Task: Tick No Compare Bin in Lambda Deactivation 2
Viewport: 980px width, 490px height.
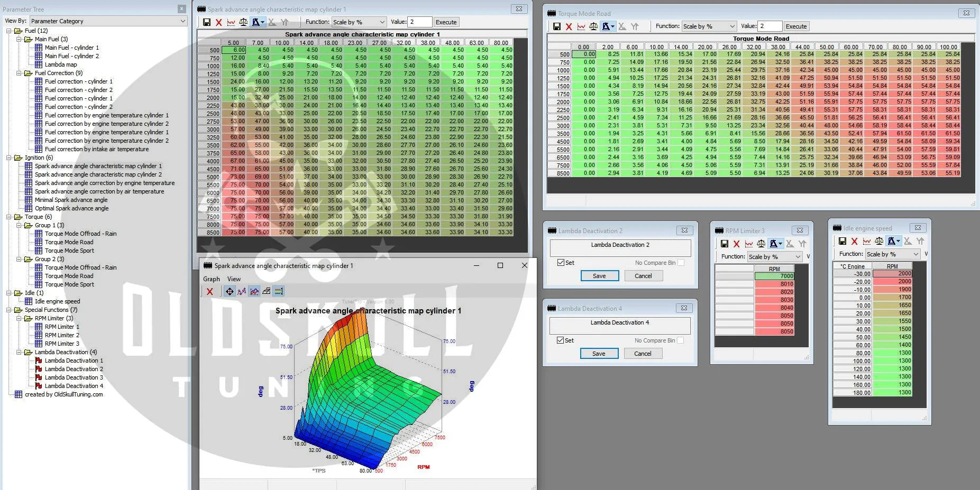Action: click(x=681, y=263)
